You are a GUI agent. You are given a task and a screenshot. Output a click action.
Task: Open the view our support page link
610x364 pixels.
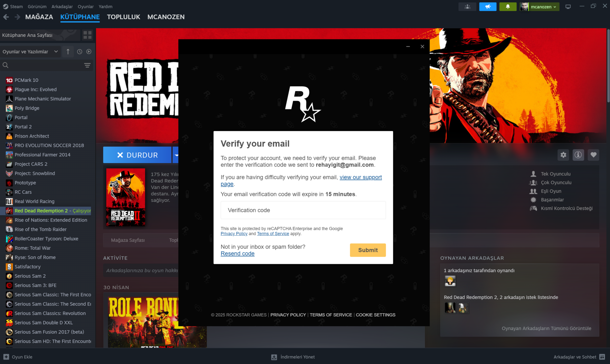[360, 177]
